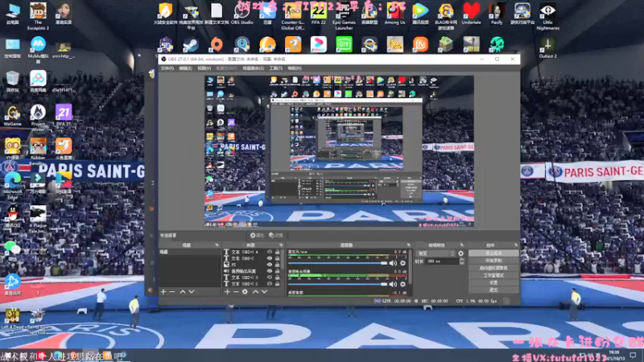
Task: Open the 帮助(H) menu in OBS
Action: (295, 68)
